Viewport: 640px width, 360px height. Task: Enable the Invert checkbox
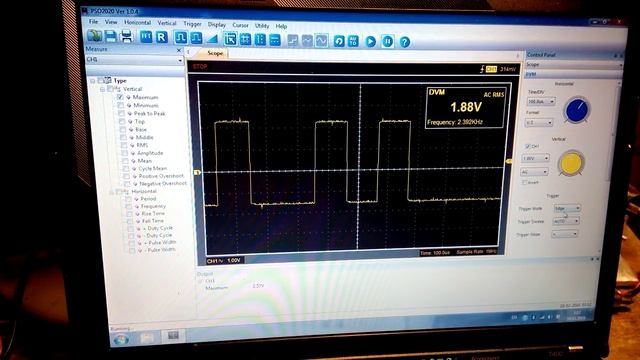point(525,182)
